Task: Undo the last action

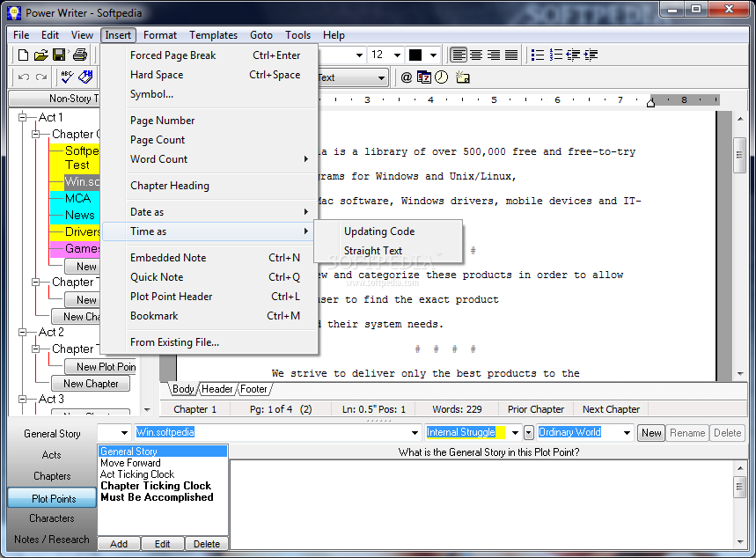Action: coord(24,77)
